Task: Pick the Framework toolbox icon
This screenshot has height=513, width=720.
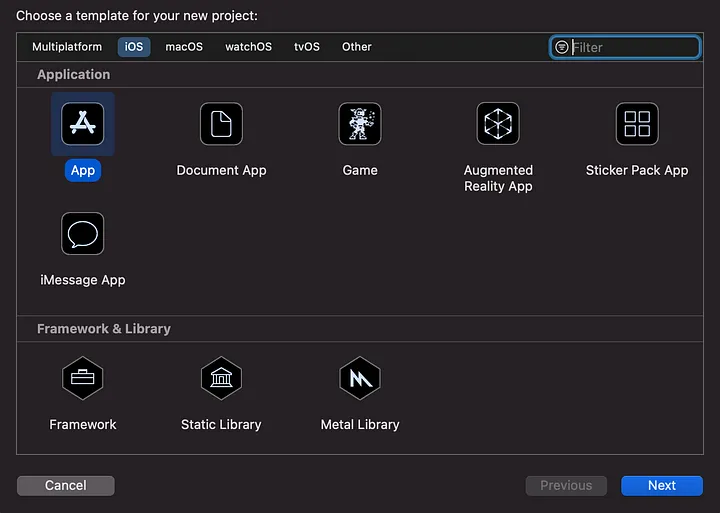Action: pos(83,378)
